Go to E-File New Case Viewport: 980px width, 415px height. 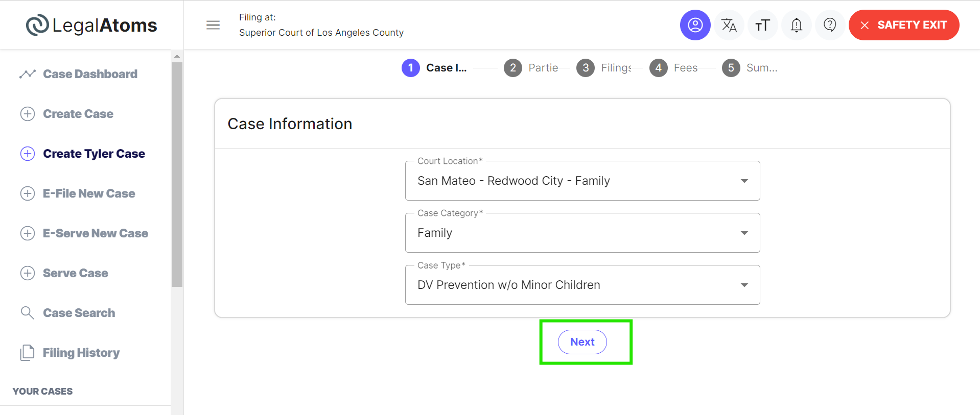89,193
